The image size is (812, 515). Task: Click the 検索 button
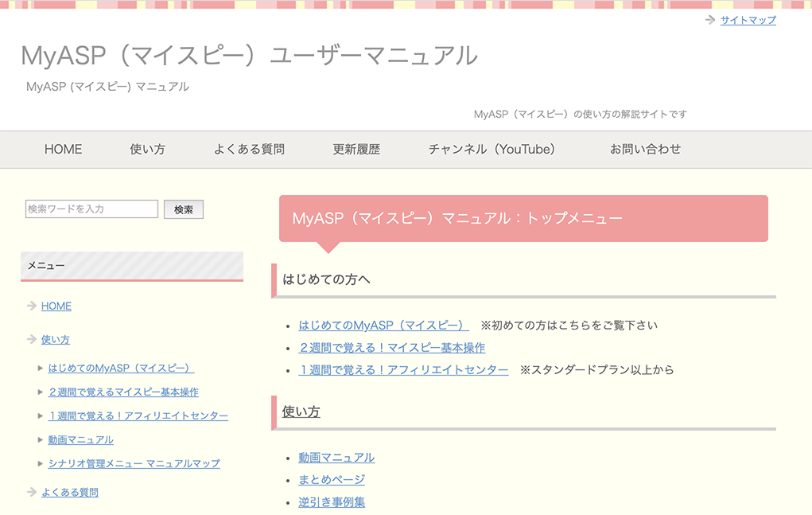click(184, 209)
